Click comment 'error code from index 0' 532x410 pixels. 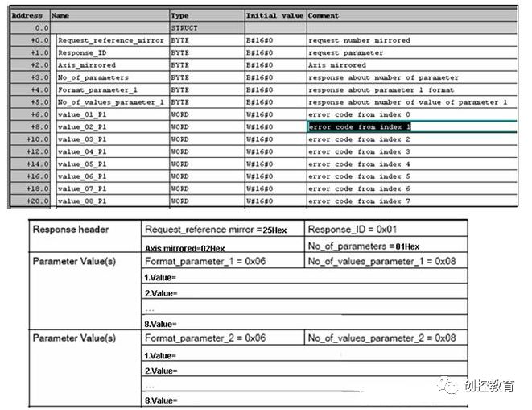[359, 114]
